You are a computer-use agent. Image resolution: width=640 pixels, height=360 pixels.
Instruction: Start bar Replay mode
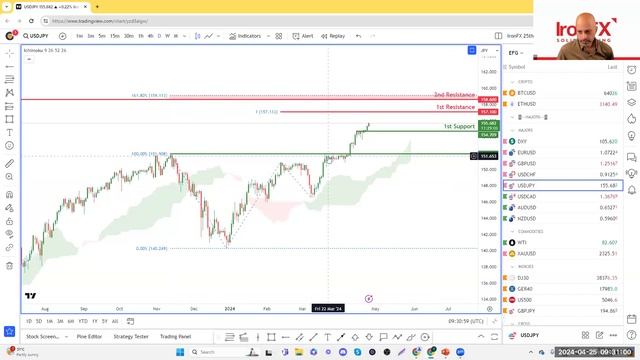pyautogui.click(x=333, y=36)
